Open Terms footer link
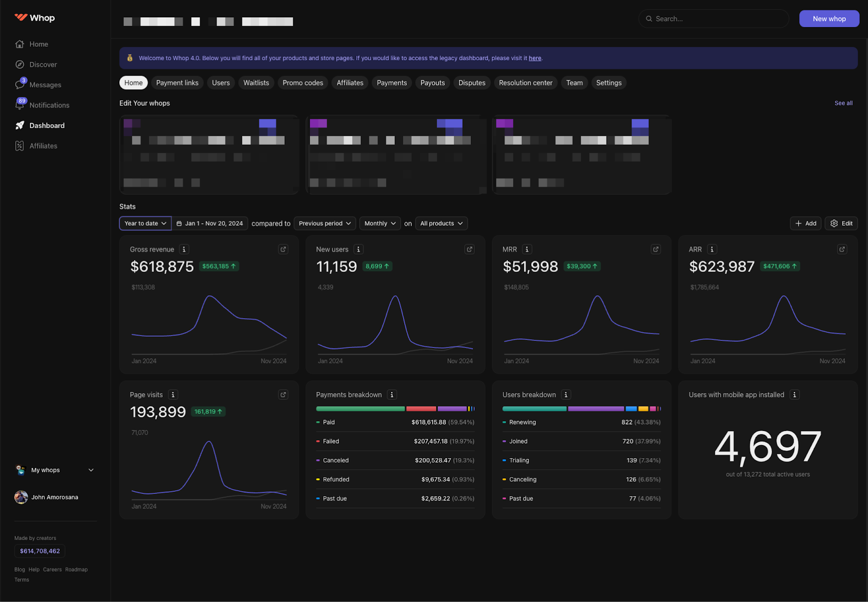Screen dimensions: 868x602 (22, 580)
